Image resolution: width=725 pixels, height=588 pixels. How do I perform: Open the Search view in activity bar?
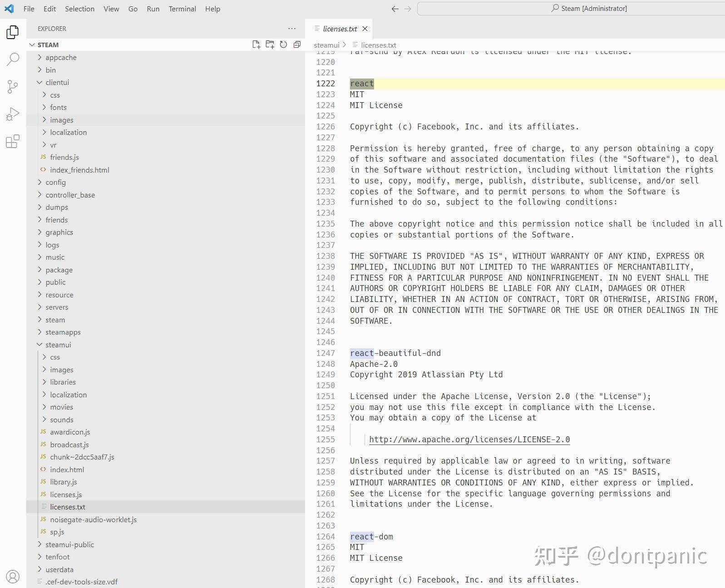click(x=13, y=59)
